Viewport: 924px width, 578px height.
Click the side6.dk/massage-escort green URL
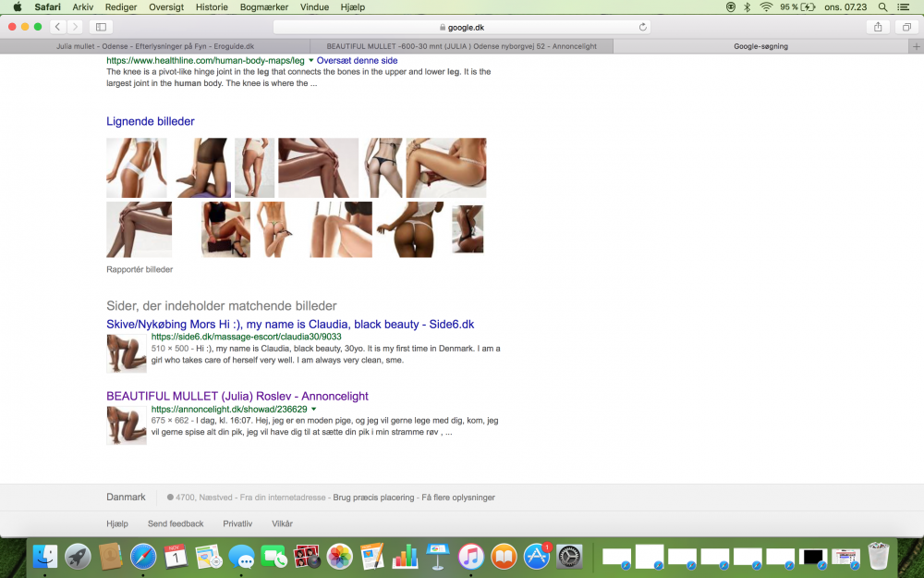click(x=247, y=337)
